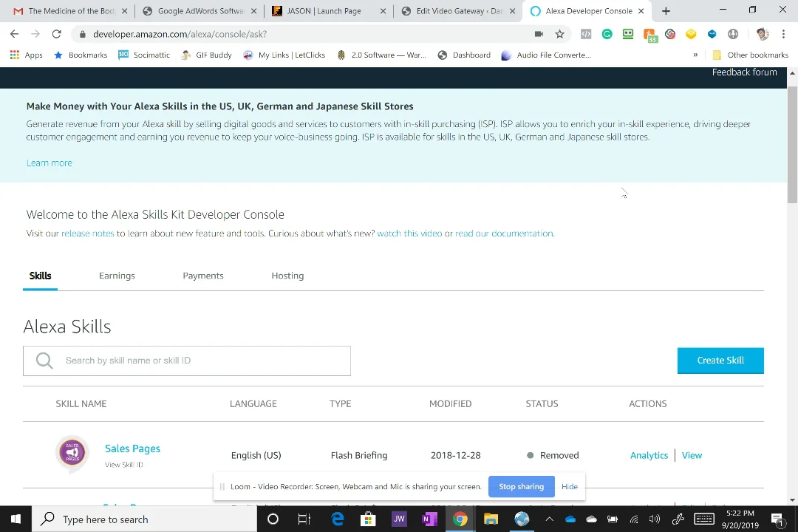This screenshot has width=798, height=532.
Task: Open the touch keyboard tray icon
Action: point(704,519)
